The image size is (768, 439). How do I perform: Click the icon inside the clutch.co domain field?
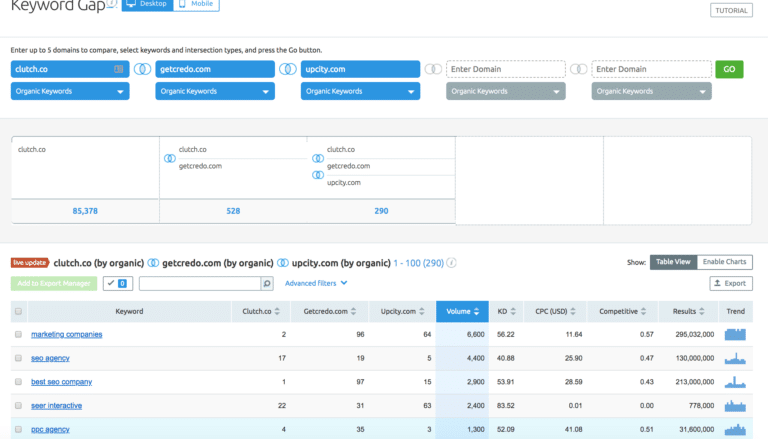119,69
